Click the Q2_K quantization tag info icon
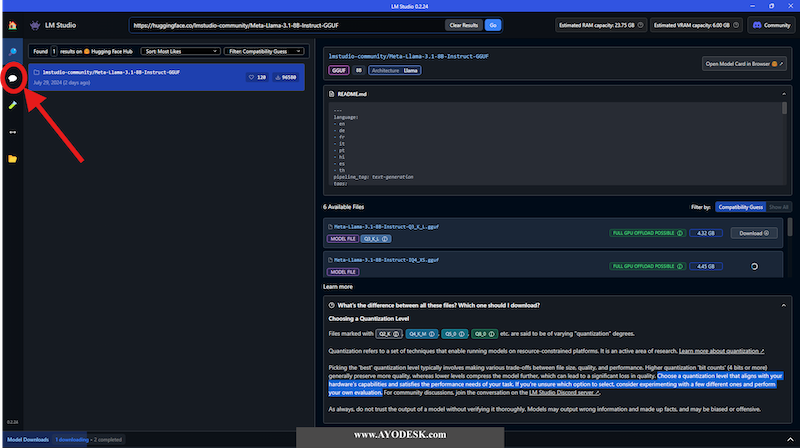The height and width of the screenshot is (448, 800). pos(395,334)
